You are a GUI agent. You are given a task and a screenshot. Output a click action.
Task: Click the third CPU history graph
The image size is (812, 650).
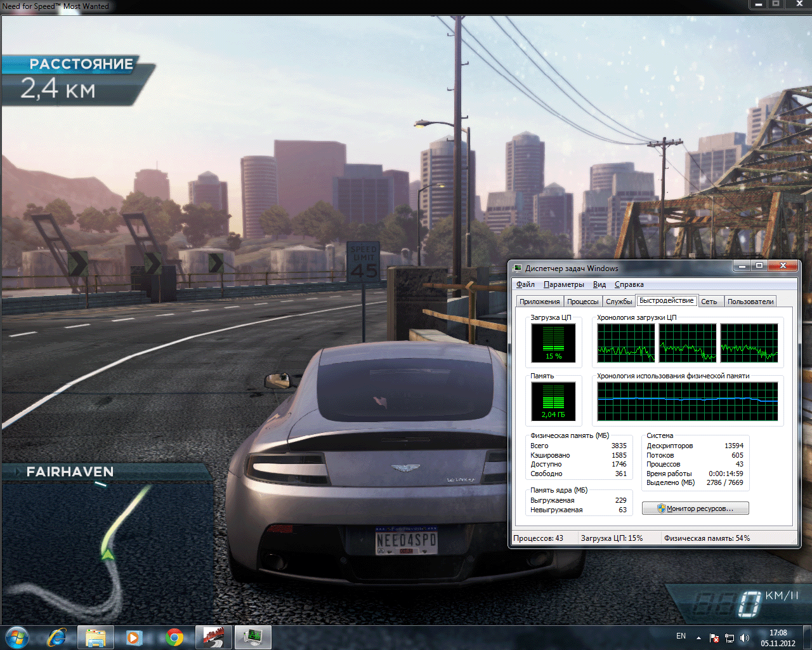point(749,343)
